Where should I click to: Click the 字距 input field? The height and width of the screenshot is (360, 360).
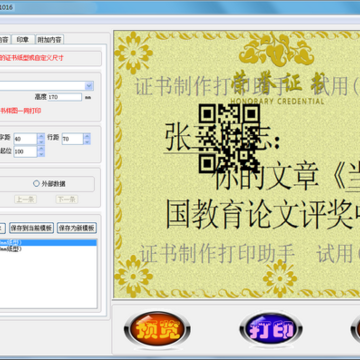click(25, 139)
